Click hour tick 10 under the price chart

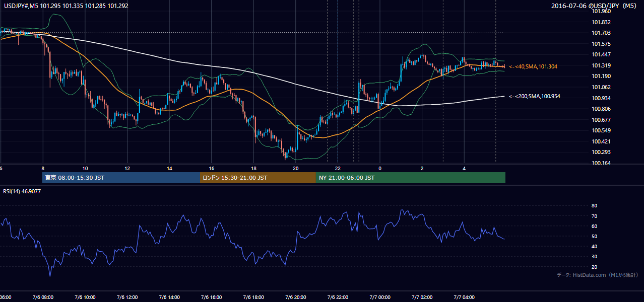[x=85, y=169]
